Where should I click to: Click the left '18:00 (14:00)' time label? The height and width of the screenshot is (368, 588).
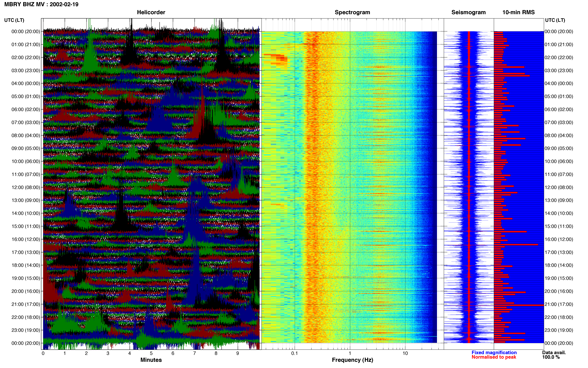click(x=26, y=265)
